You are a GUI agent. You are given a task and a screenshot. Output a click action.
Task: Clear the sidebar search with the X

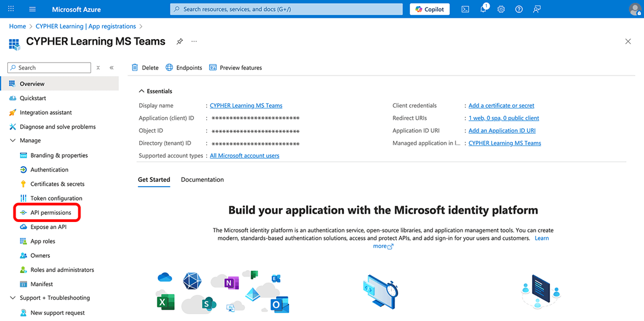tap(98, 68)
